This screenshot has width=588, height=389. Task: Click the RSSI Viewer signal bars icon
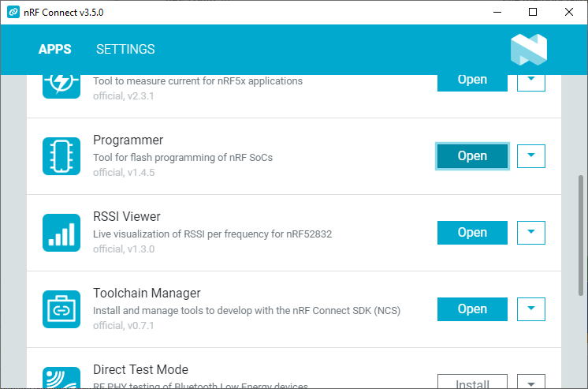[x=61, y=233]
